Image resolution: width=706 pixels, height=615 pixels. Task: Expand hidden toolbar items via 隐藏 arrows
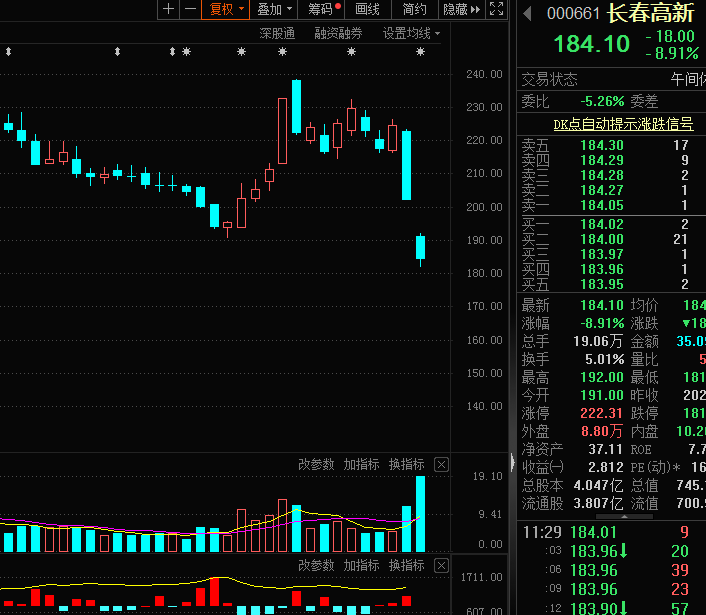pos(461,9)
